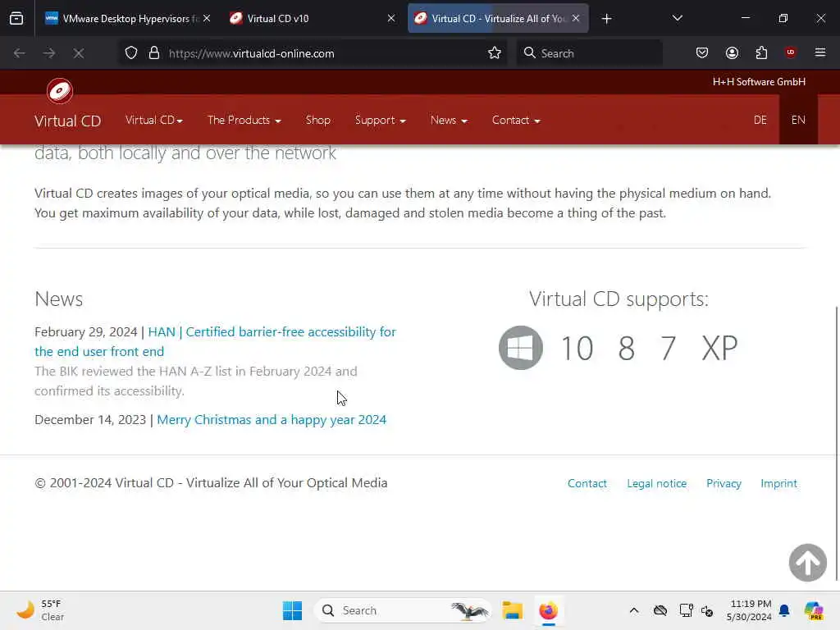Image resolution: width=840 pixels, height=630 pixels.
Task: Open the Firefox hamburger application menu
Action: coord(819,52)
